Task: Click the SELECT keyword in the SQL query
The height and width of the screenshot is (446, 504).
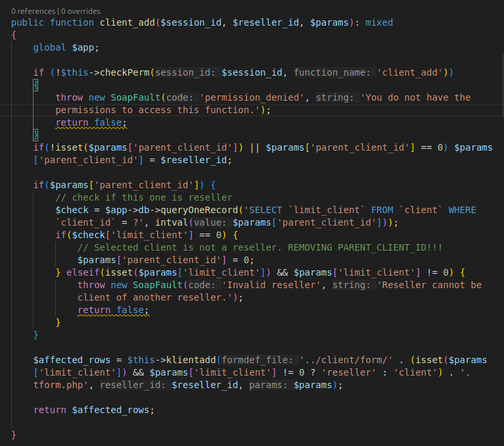Action: 265,210
